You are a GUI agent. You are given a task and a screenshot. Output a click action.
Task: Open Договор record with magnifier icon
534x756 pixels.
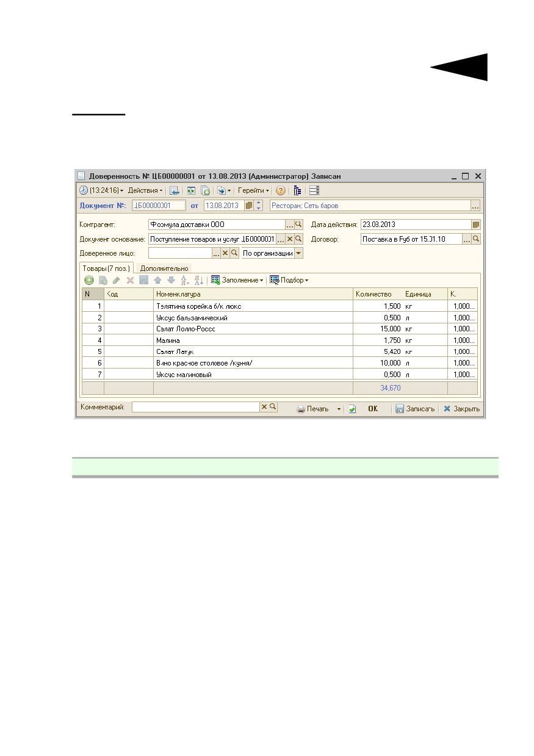[x=476, y=239]
